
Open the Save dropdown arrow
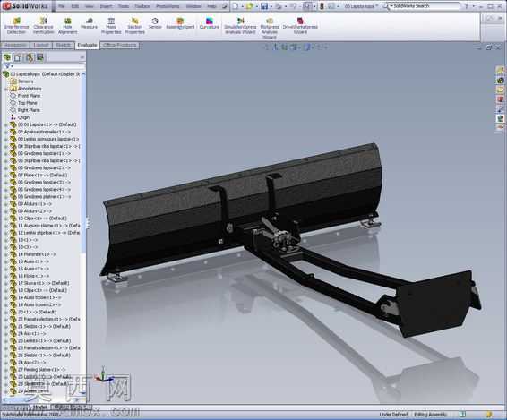[271, 6]
